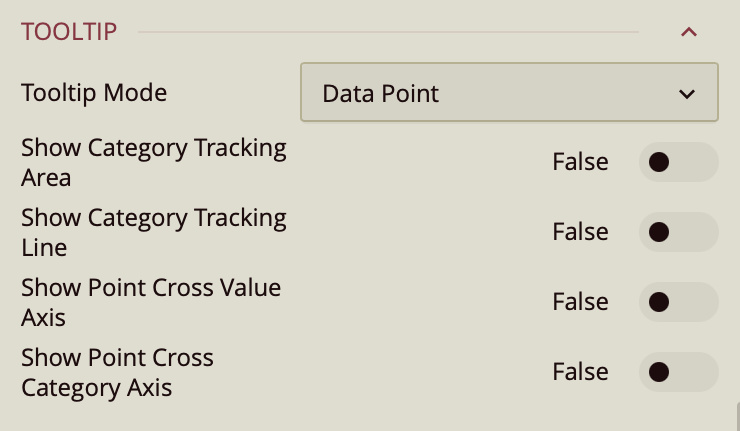
Task: Click the Show Point Cross Value Axis label
Action: point(151,302)
